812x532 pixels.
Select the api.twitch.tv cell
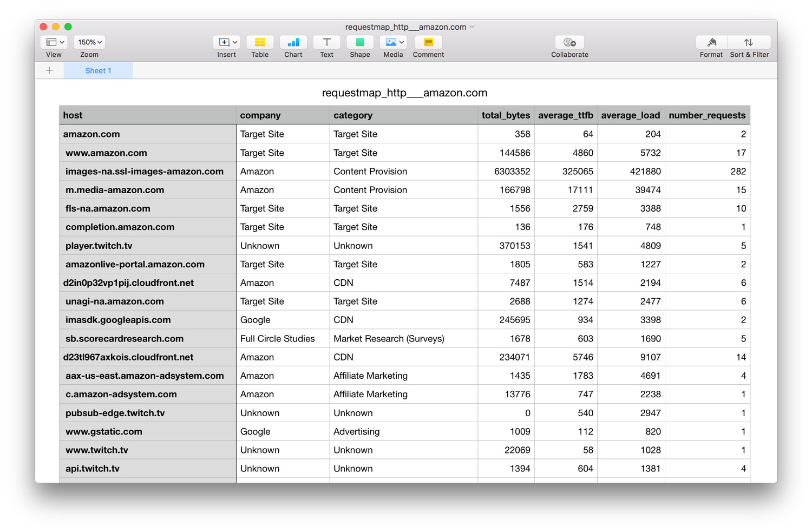[148, 469]
